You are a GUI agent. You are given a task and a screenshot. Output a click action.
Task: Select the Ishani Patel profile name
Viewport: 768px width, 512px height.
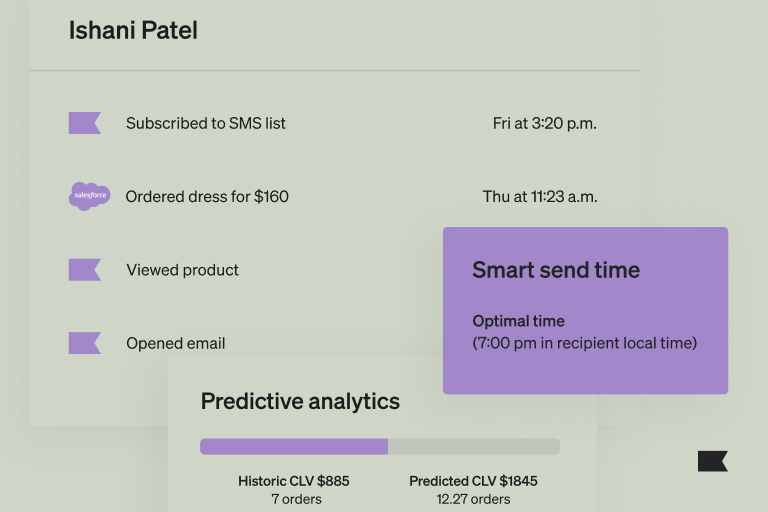133,30
